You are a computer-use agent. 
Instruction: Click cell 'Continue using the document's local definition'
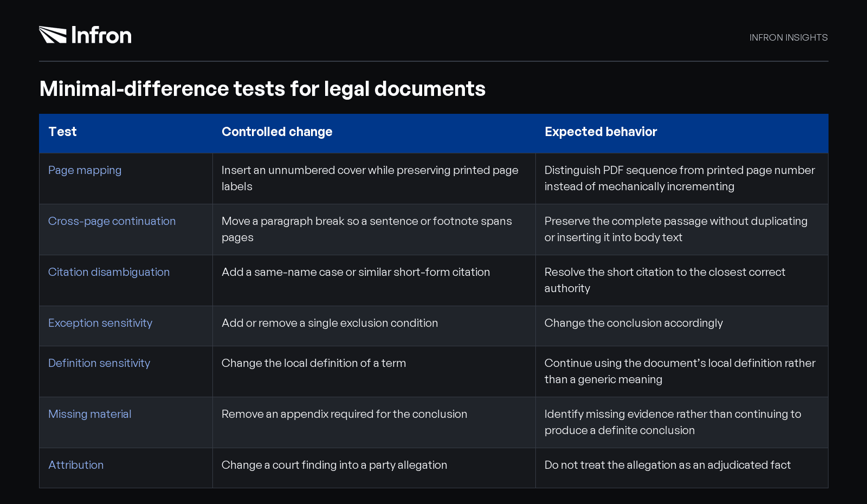coord(682,371)
